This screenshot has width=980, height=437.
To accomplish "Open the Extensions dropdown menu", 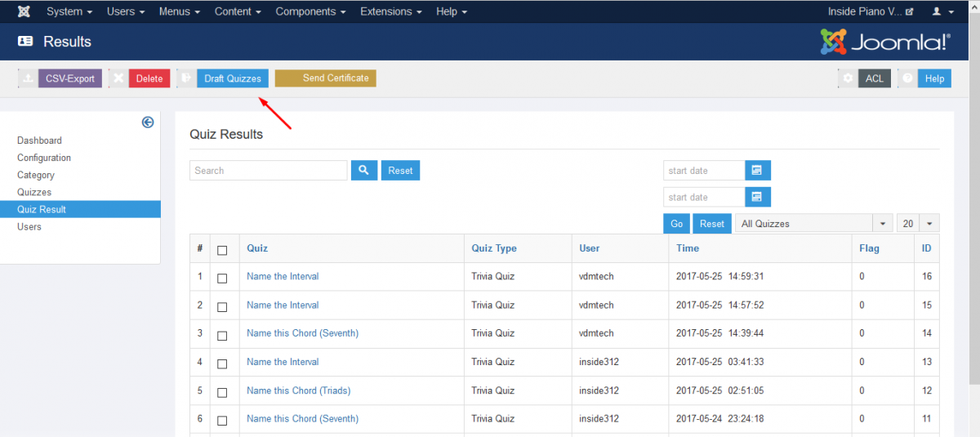I will [391, 11].
